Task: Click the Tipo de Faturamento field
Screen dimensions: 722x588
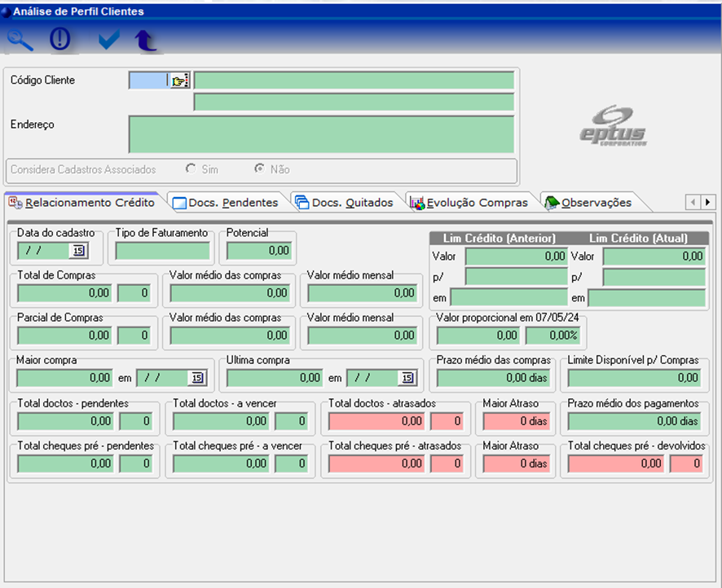Action: click(x=162, y=251)
